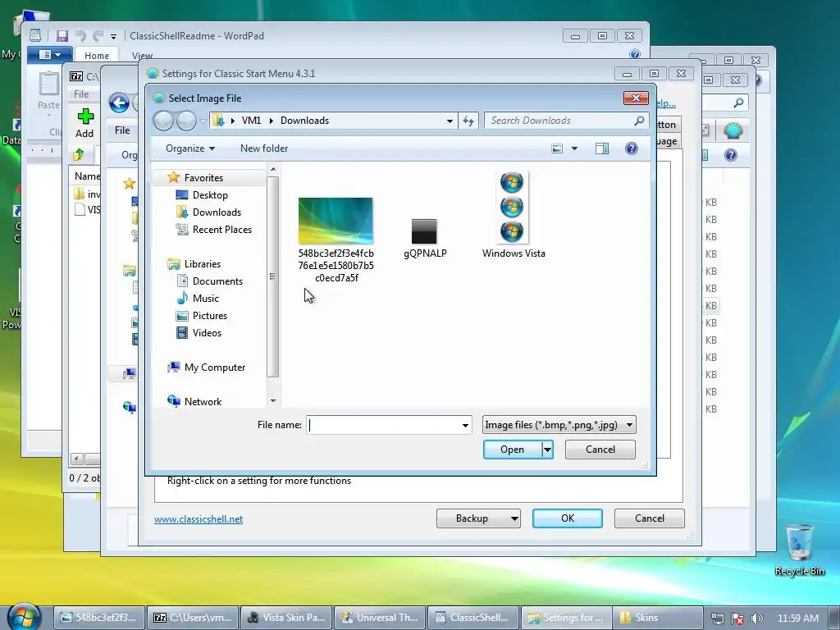Click the Open button
840x630 pixels.
coord(512,450)
